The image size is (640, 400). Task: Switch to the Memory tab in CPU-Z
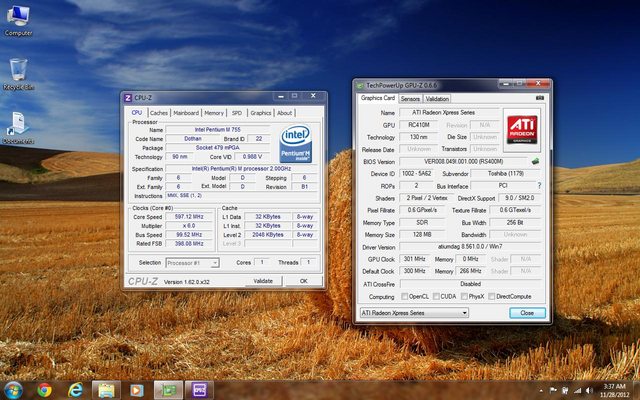(214, 113)
